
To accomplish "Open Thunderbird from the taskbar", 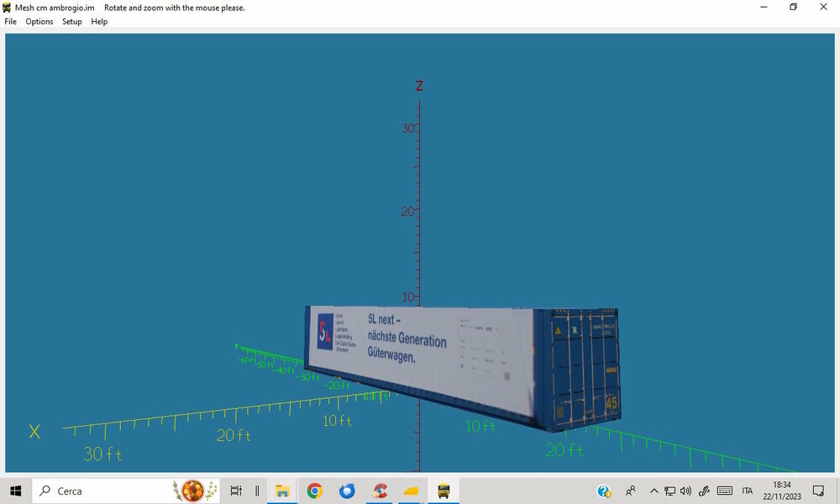I will click(x=347, y=491).
